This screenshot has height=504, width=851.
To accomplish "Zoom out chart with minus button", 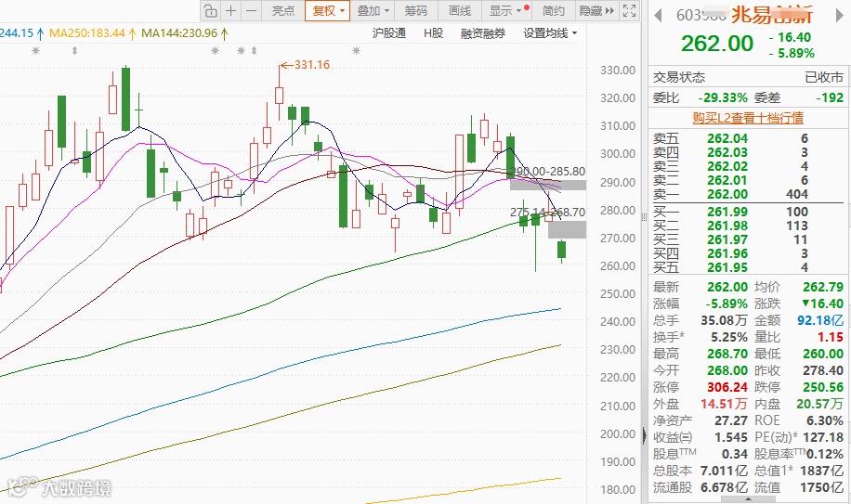I will (251, 11).
